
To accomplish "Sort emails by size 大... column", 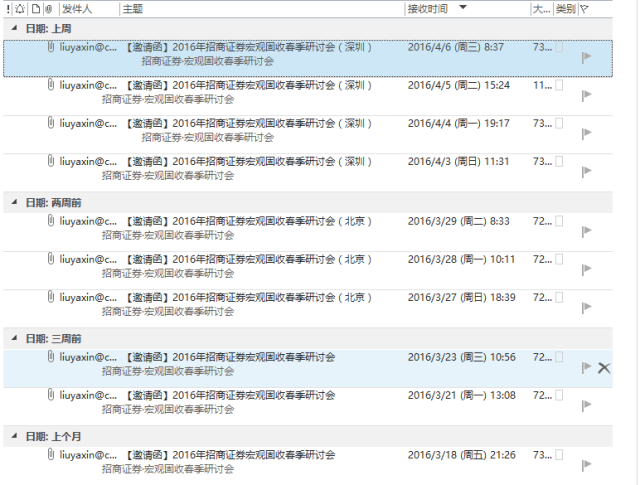I will tap(541, 9).
